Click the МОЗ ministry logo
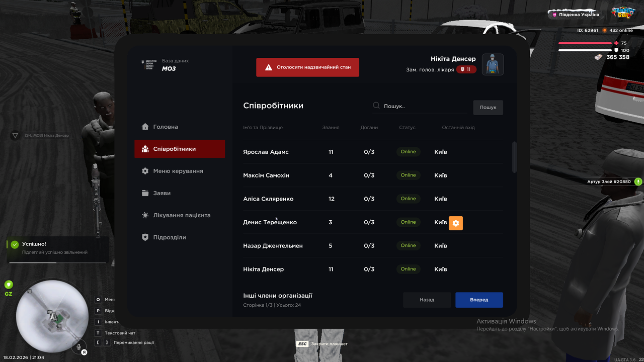Viewport: 644px width, 362px height. pos(149,64)
